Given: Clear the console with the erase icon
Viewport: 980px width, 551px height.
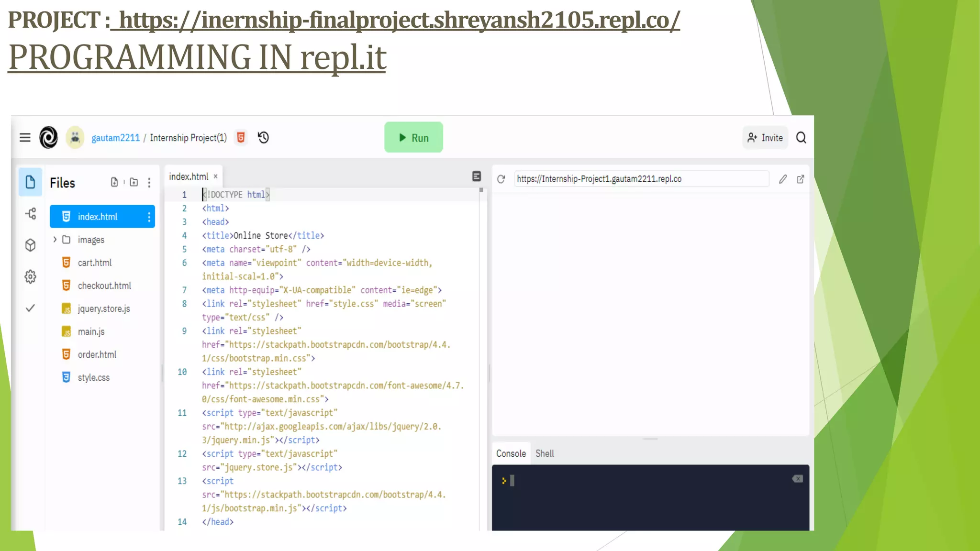Looking at the screenshot, I should pyautogui.click(x=798, y=479).
